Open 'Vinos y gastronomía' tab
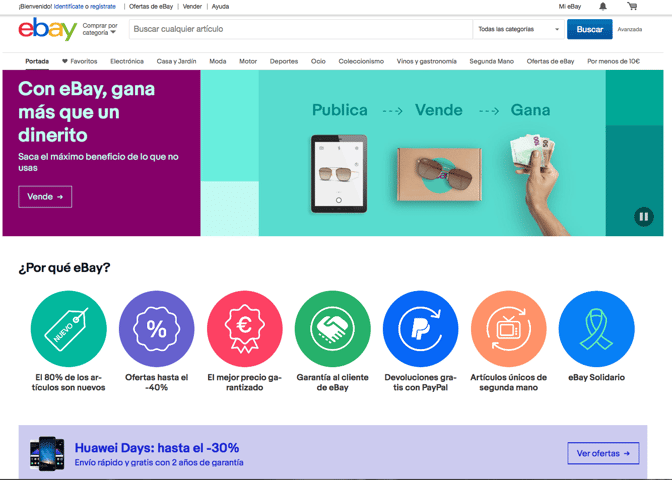Screen dimensions: 672x480 (426, 61)
